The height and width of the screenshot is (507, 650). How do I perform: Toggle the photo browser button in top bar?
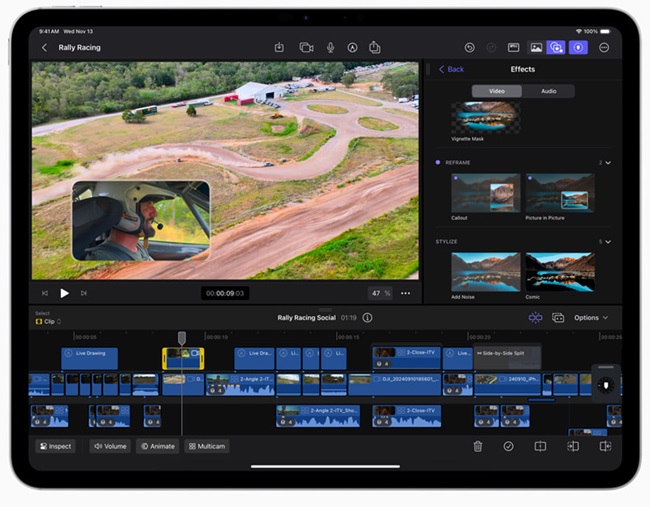536,47
